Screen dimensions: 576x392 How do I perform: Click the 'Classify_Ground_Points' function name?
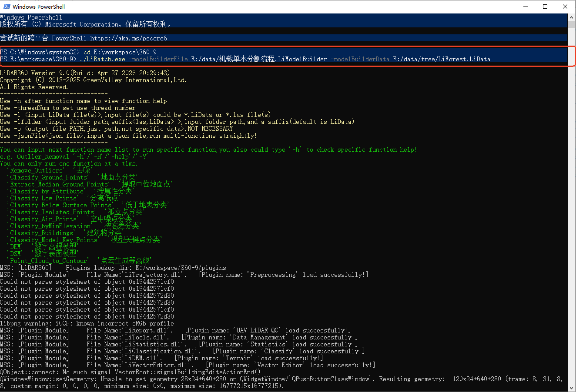point(49,177)
